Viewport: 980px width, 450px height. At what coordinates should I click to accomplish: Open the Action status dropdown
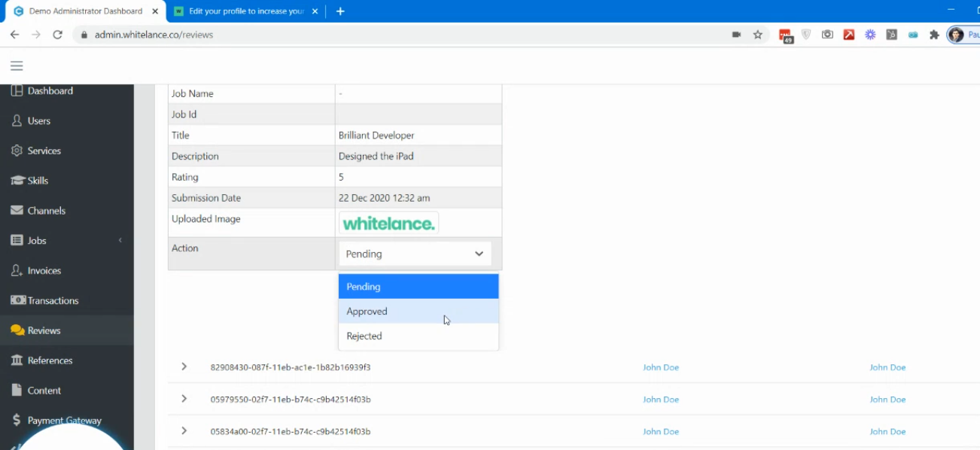click(x=415, y=254)
